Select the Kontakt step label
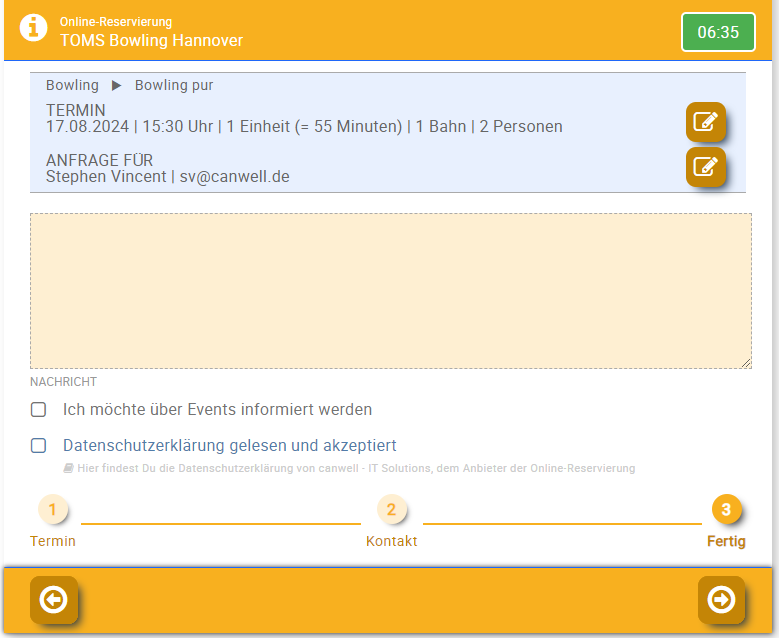Viewport: 779px width, 638px height. [x=391, y=541]
